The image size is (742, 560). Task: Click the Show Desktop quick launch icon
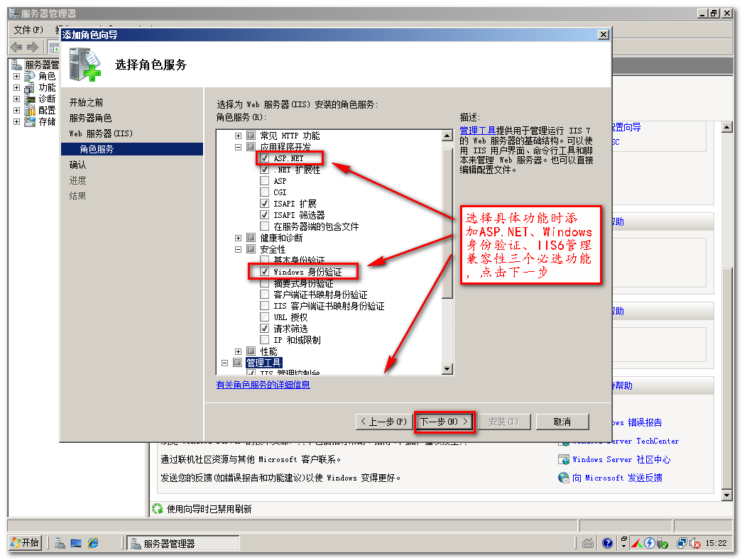[x=76, y=543]
